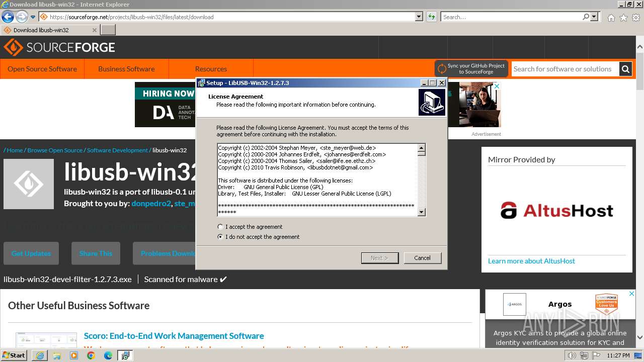Click the SourceForge logo

(59, 48)
